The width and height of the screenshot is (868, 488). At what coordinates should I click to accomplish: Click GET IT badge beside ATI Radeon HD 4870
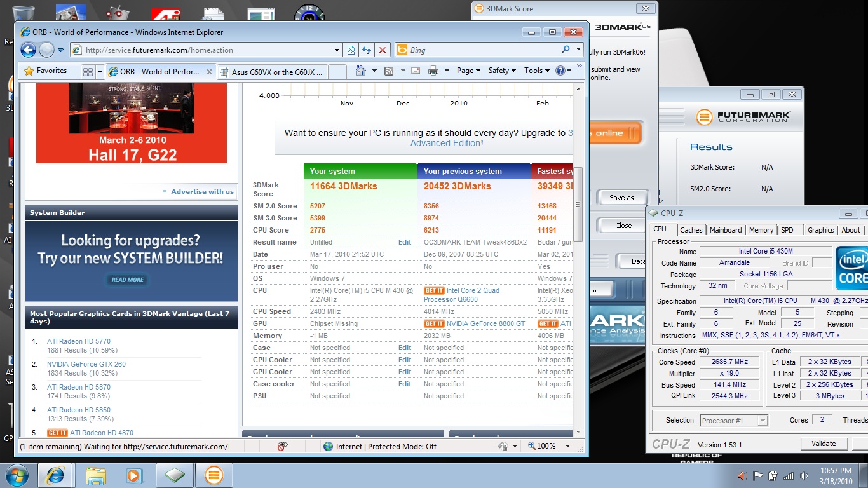(57, 433)
